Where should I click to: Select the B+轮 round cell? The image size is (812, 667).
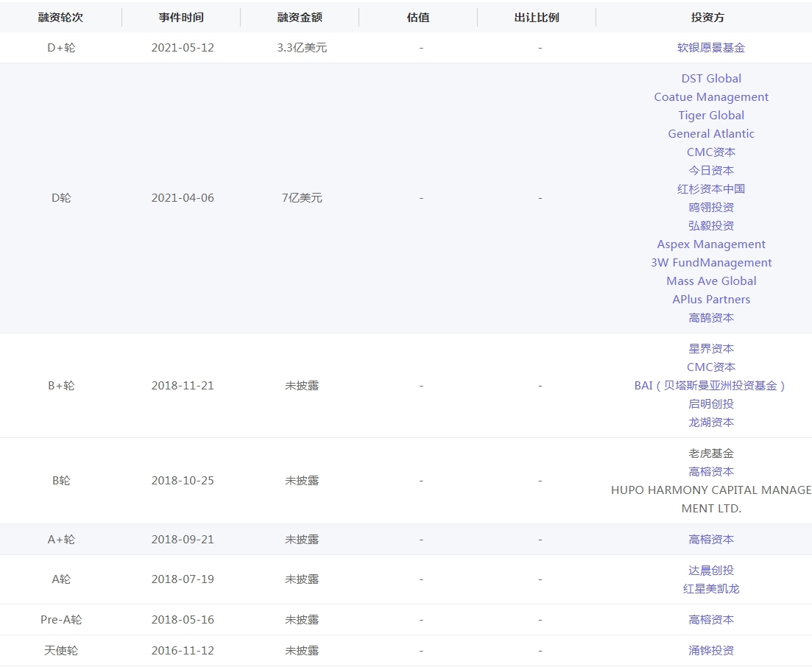(x=61, y=385)
